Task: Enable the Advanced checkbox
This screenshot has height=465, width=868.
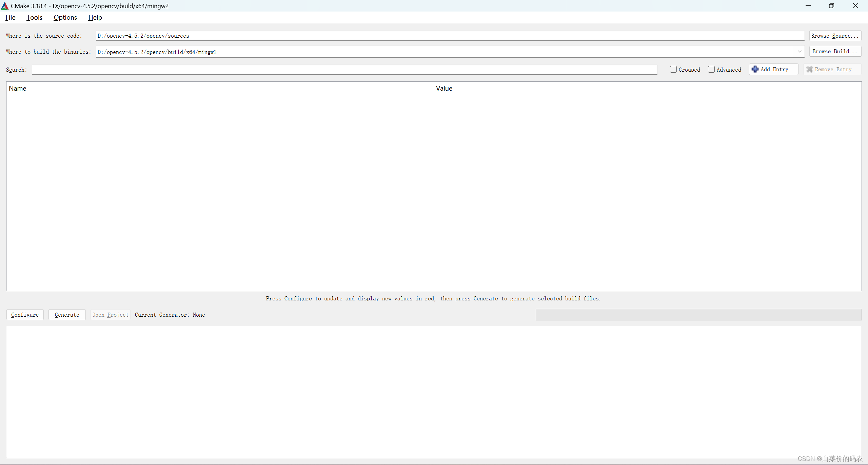Action: pos(711,69)
